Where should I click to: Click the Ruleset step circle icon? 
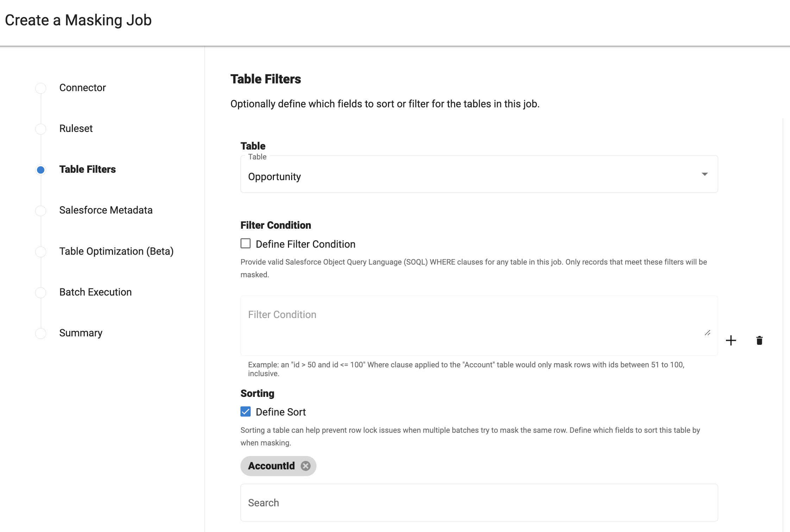(41, 129)
